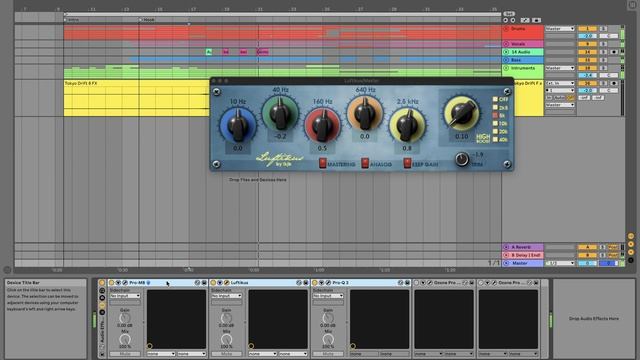Click the 0.8 value under 2.5 kHz knob
The width and height of the screenshot is (640, 360).
click(407, 148)
